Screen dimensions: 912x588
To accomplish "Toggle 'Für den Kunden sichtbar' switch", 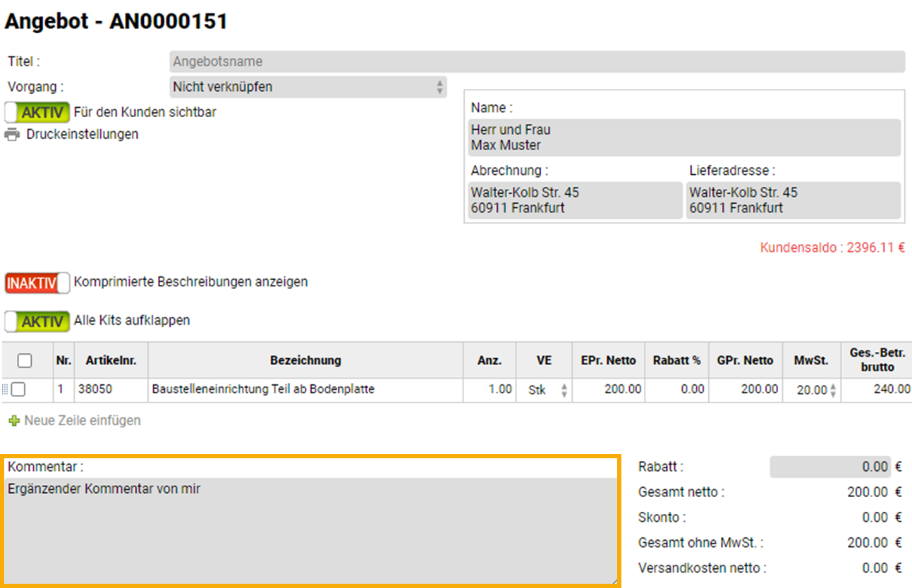I will coord(37,112).
